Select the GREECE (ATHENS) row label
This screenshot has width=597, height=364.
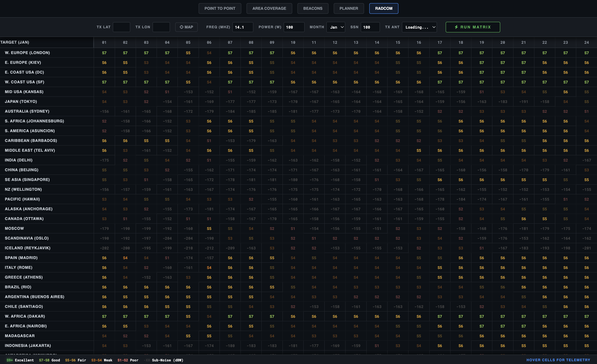click(x=24, y=277)
